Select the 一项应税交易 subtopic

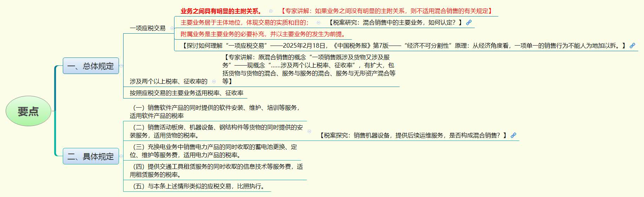coord(147,28)
